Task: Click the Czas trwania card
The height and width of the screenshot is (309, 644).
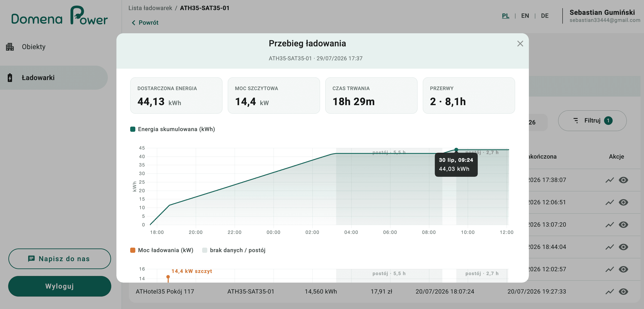Action: pyautogui.click(x=371, y=95)
